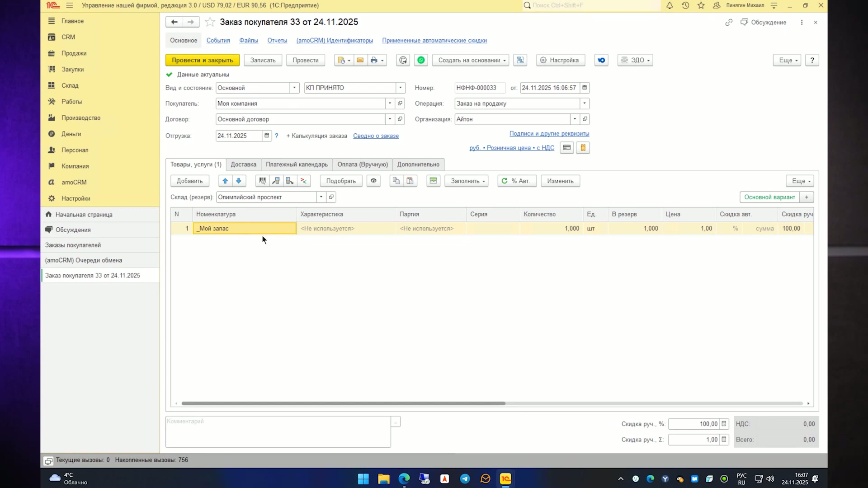This screenshot has height=488, width=868.
Task: Open the События tab
Action: pyautogui.click(x=218, y=40)
